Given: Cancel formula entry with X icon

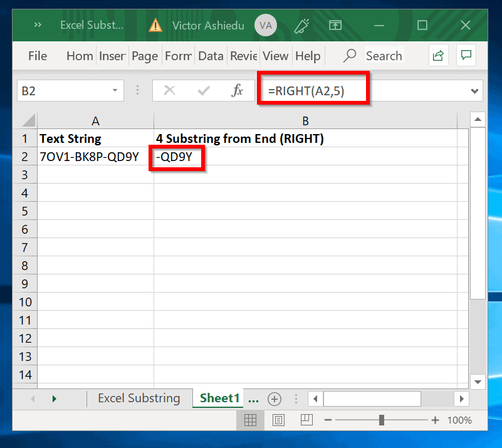Looking at the screenshot, I should click(169, 91).
